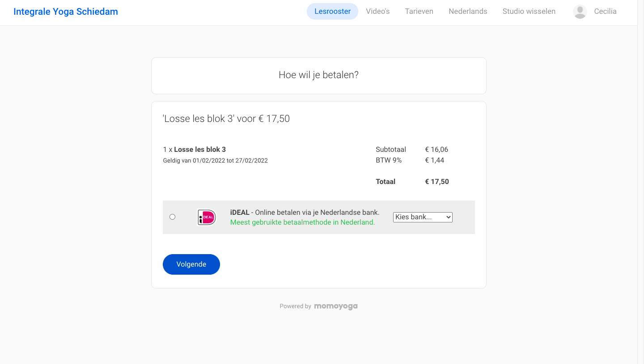Open the Nederlands language menu
Screen dimensions: 644x364
468,12
